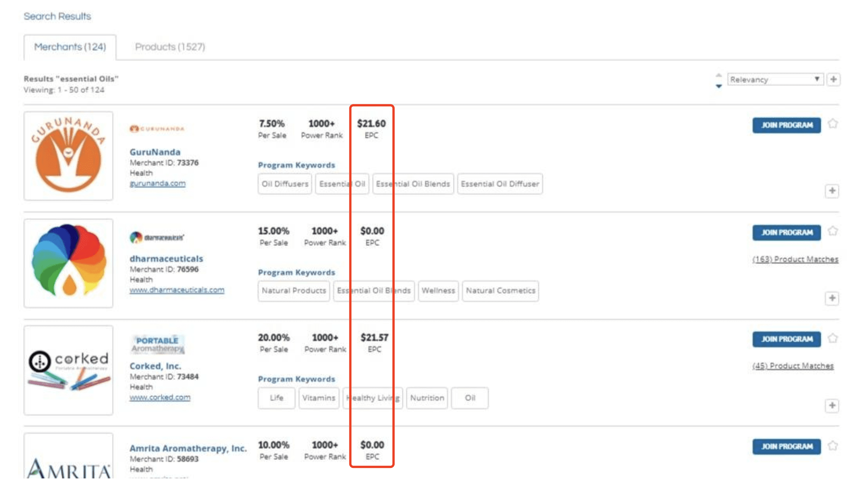
Task: Expand dharmaceuticals details with plus icon
Action: (x=832, y=298)
